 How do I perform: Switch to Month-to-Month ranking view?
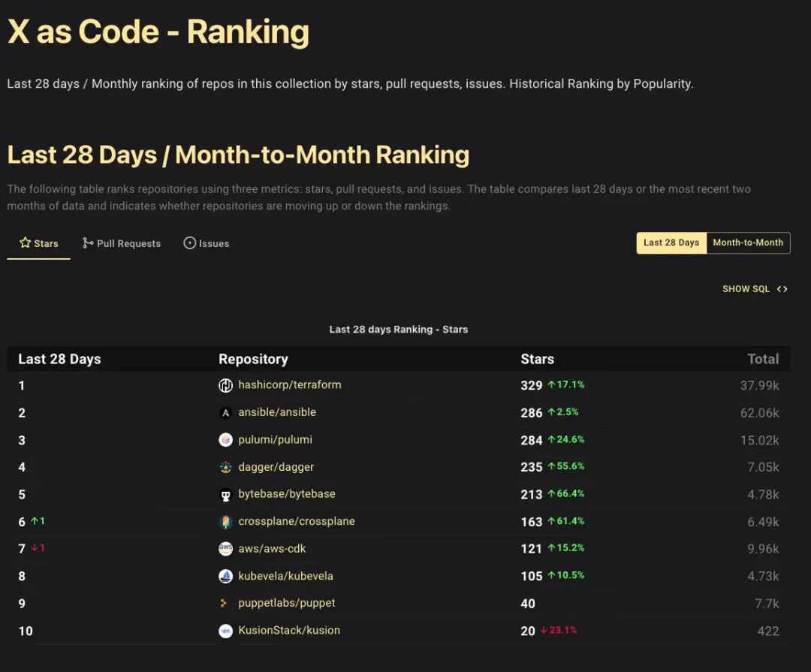tap(748, 243)
